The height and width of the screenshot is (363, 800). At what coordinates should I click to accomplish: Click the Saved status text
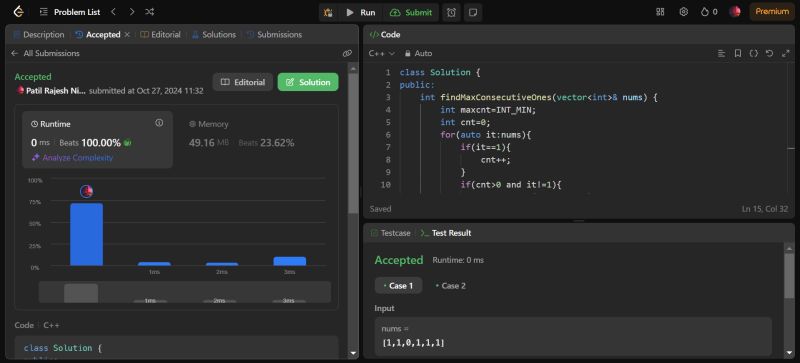pyautogui.click(x=380, y=209)
